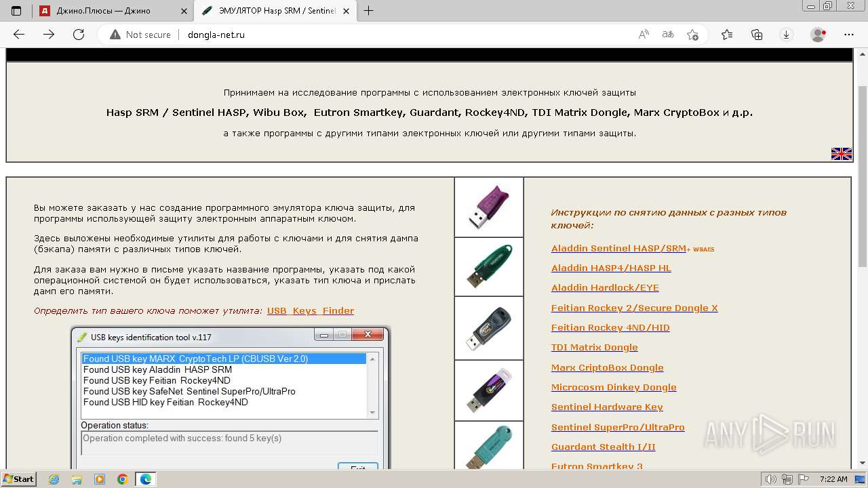Go forward to the next page

[x=49, y=35]
